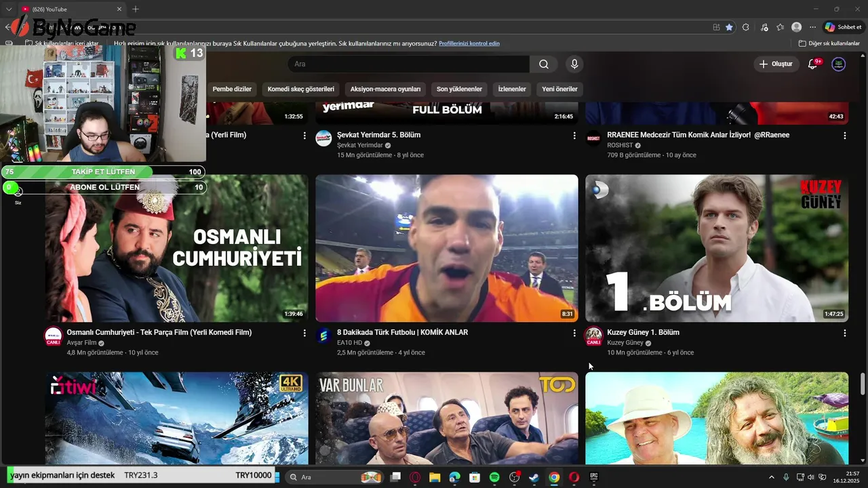868x488 pixels.
Task: Select the music note media icon in browser toolbar
Action: (764, 27)
